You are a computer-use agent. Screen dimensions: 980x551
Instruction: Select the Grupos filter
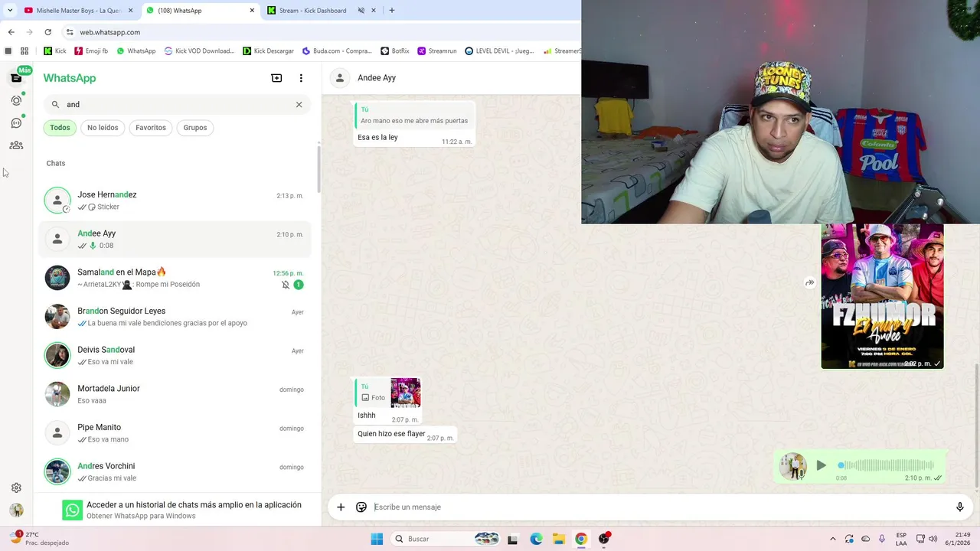[194, 128]
